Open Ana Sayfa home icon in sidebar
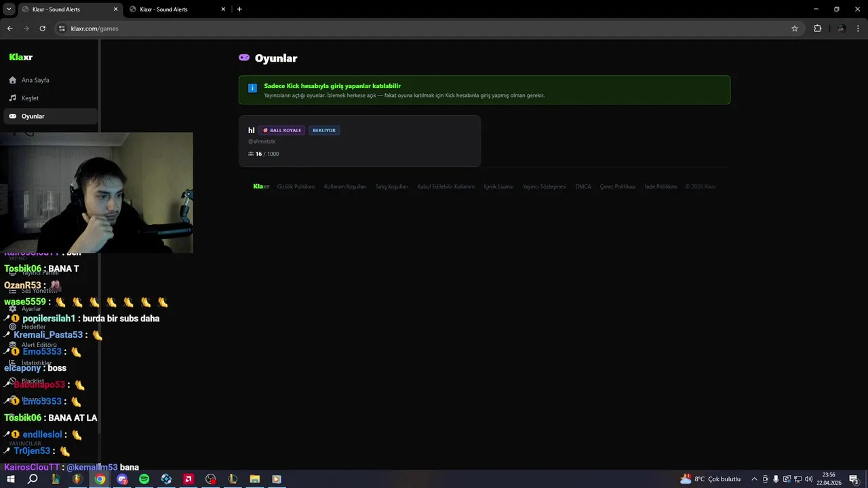The width and height of the screenshot is (868, 488). (12, 80)
